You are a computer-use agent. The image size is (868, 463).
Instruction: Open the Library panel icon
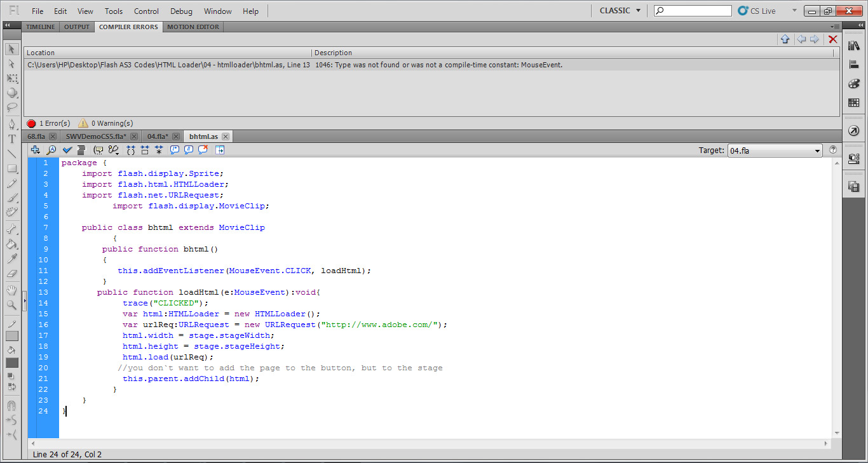[x=853, y=46]
